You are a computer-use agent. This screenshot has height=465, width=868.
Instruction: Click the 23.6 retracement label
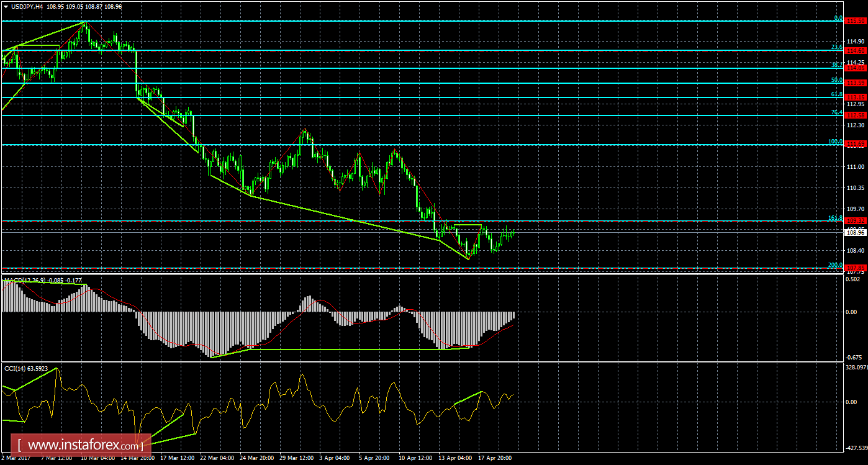tap(836, 47)
